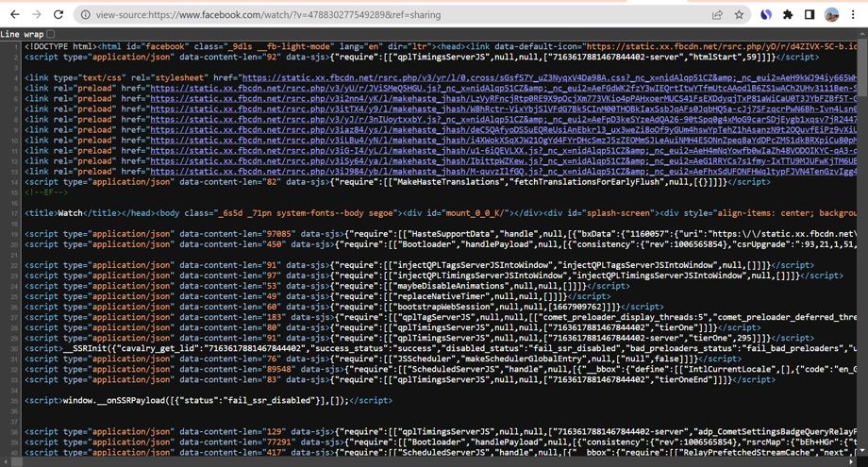The height and width of the screenshot is (467, 868).
Task: Open the preload link with path v3iG-I4
Action: point(503,151)
